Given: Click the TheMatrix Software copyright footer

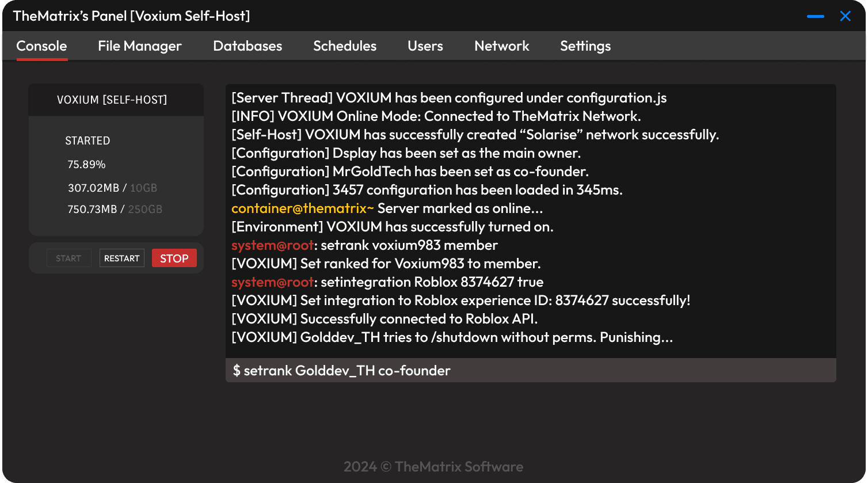Looking at the screenshot, I should 433,466.
